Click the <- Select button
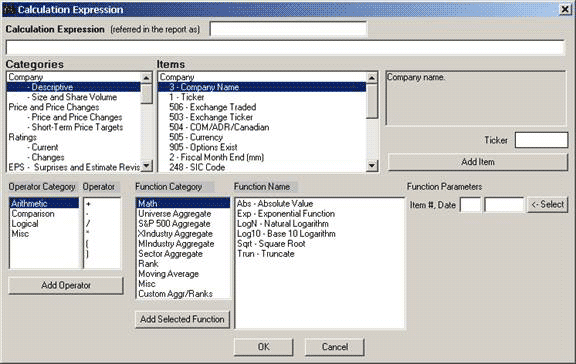This screenshot has height=364, width=576. click(x=547, y=205)
